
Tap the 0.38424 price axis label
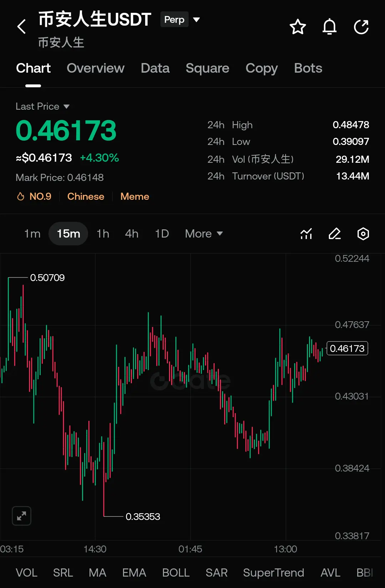[352, 468]
